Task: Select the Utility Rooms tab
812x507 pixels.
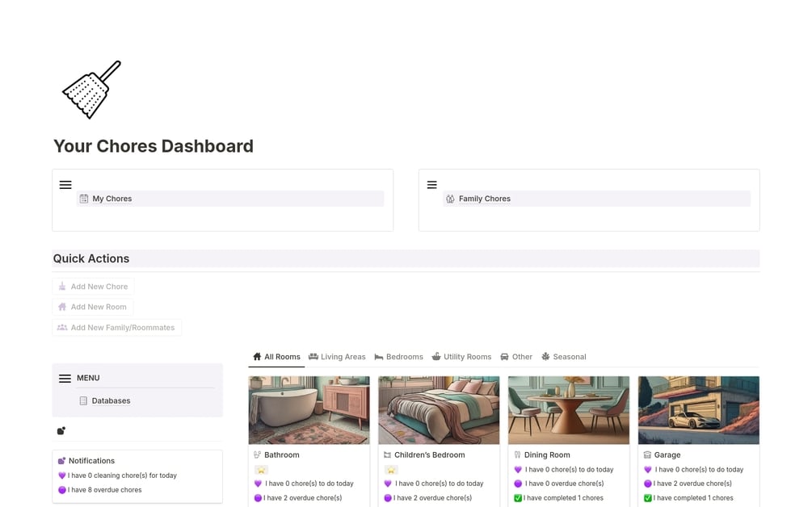Action: click(x=462, y=357)
